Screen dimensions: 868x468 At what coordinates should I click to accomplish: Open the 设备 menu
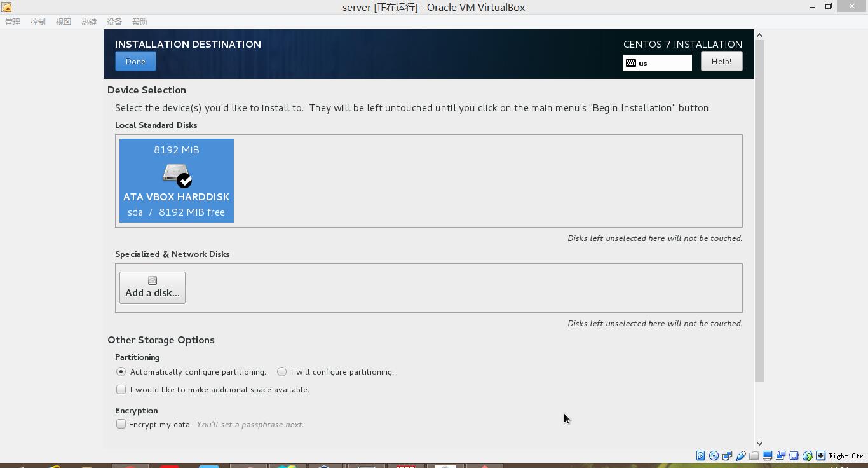click(x=114, y=22)
